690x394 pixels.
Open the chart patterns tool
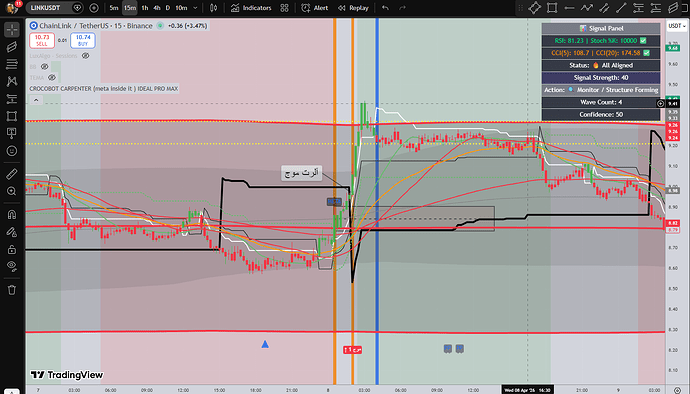point(12,81)
